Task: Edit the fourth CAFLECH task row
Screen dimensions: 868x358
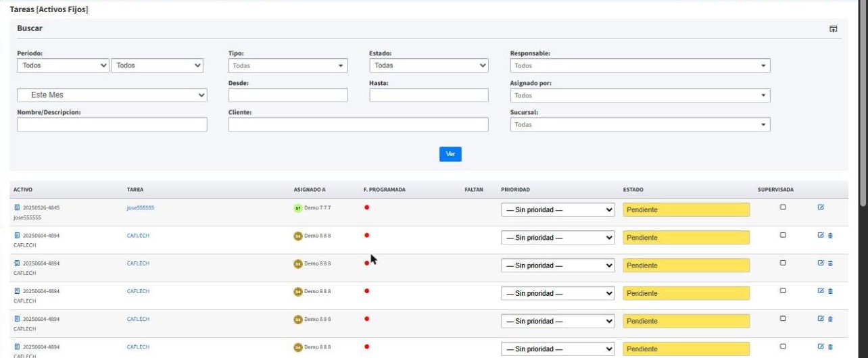Action: [x=821, y=318]
